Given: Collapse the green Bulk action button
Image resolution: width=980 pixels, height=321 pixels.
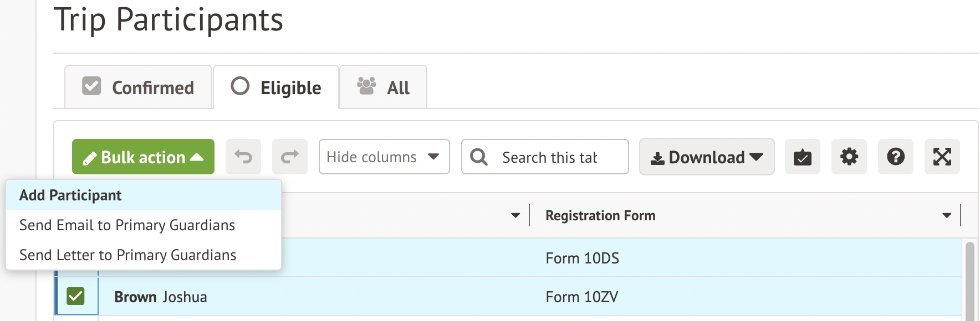Looking at the screenshot, I should click(143, 157).
